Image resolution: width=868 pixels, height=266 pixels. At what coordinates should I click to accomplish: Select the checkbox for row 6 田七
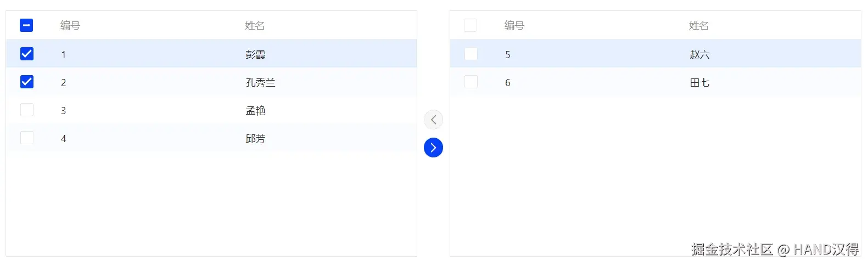(x=471, y=82)
